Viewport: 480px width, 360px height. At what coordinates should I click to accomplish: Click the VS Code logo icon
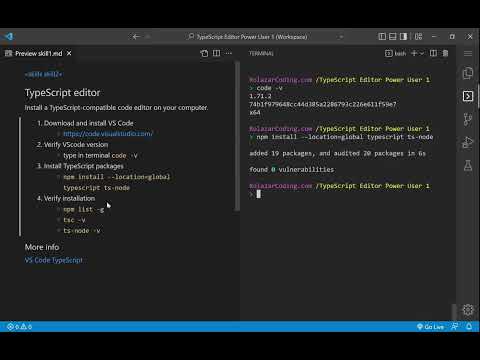8,36
